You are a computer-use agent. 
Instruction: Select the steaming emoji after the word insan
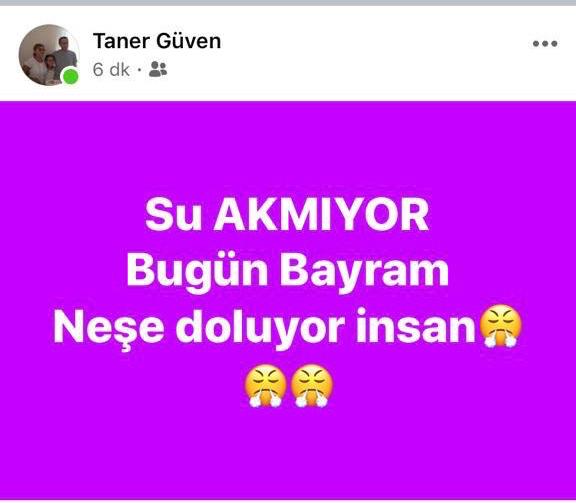pos(501,326)
